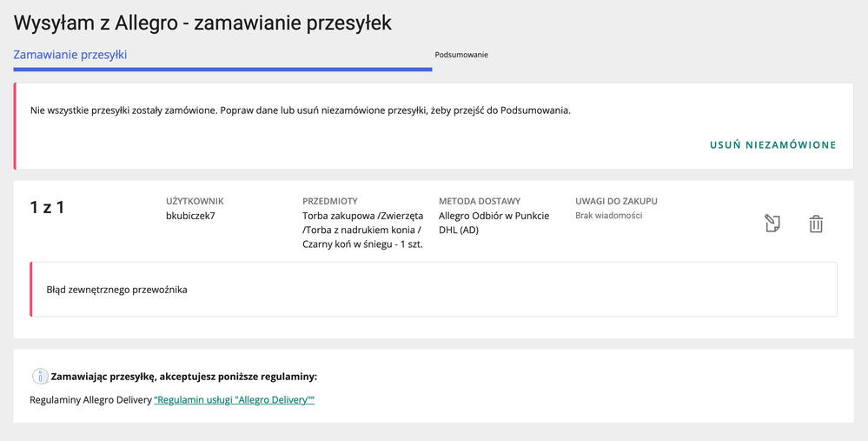
Task: Click the 'Regulaminy Allegro Delivery' label
Action: coord(90,400)
